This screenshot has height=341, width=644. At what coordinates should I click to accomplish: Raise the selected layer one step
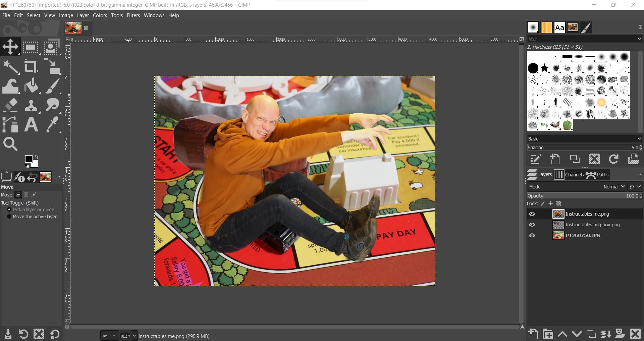click(x=562, y=334)
